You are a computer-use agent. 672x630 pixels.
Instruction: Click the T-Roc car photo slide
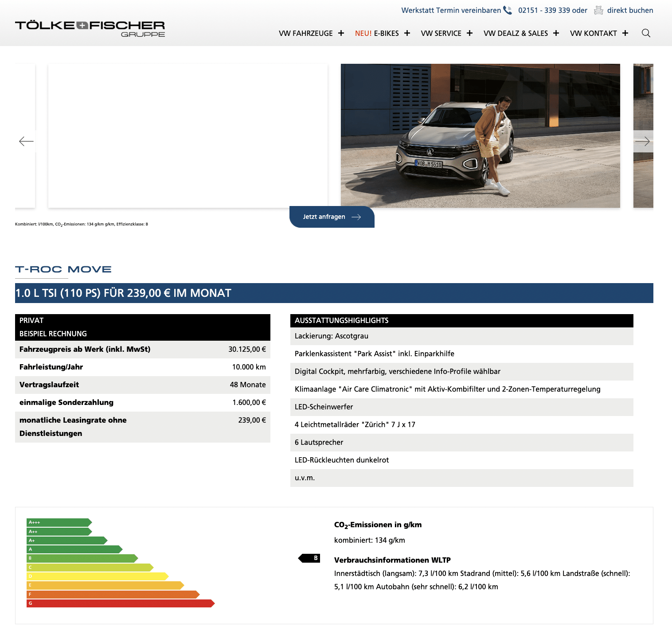click(481, 136)
